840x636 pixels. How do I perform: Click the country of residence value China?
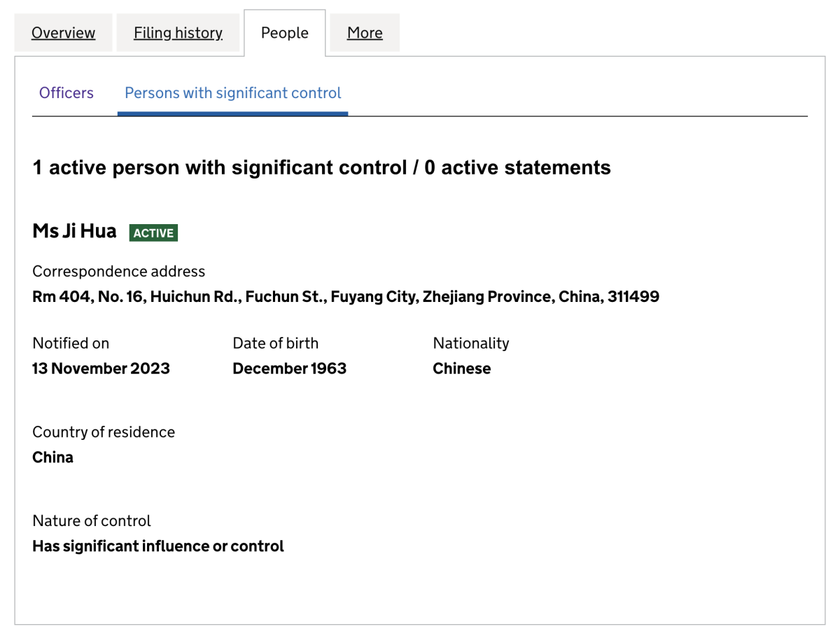pyautogui.click(x=52, y=457)
